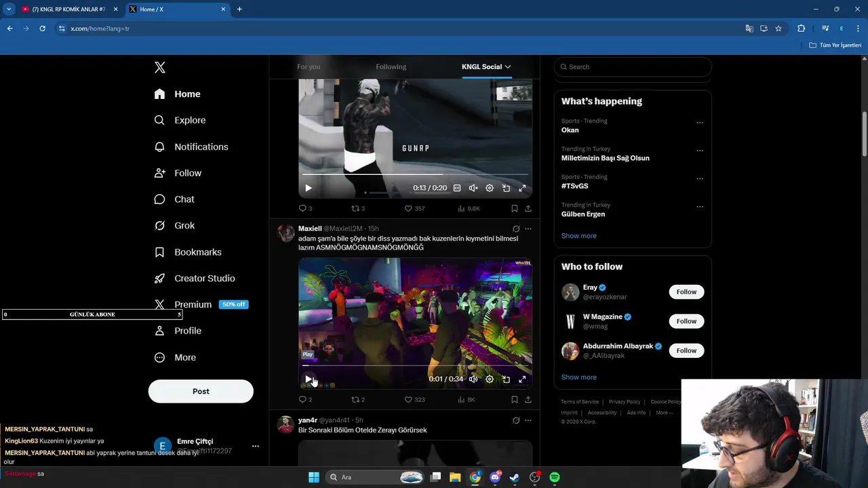This screenshot has width=868, height=488.
Task: Enter fullscreen on the GUNRP video
Action: 522,188
